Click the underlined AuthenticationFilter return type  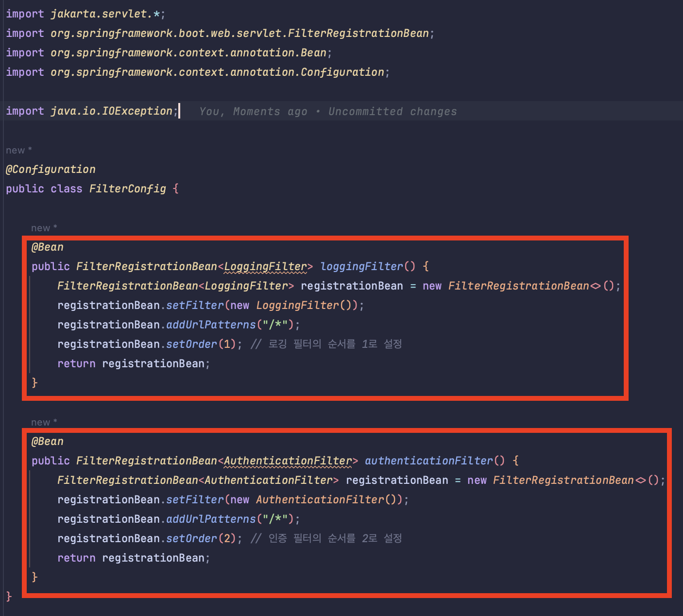288,461
